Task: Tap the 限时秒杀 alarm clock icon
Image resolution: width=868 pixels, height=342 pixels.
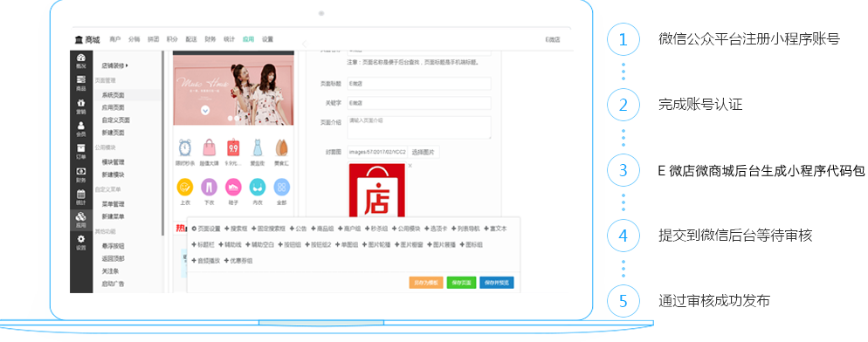Action: click(x=185, y=147)
